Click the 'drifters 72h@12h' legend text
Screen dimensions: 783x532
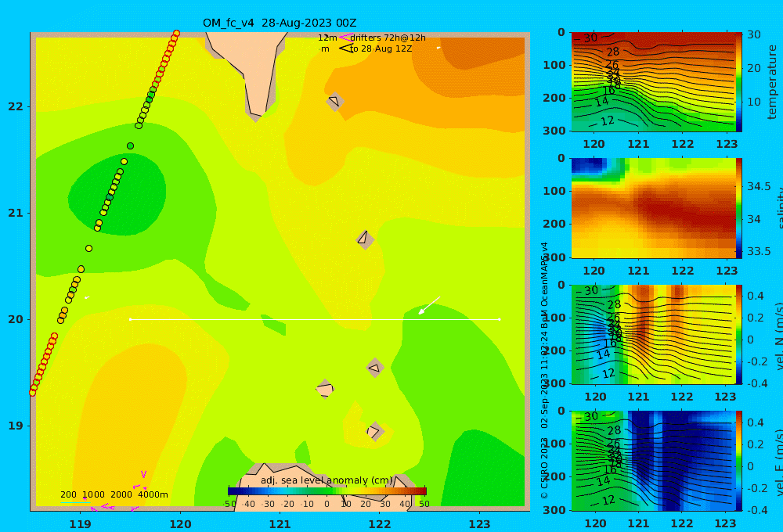pyautogui.click(x=388, y=38)
